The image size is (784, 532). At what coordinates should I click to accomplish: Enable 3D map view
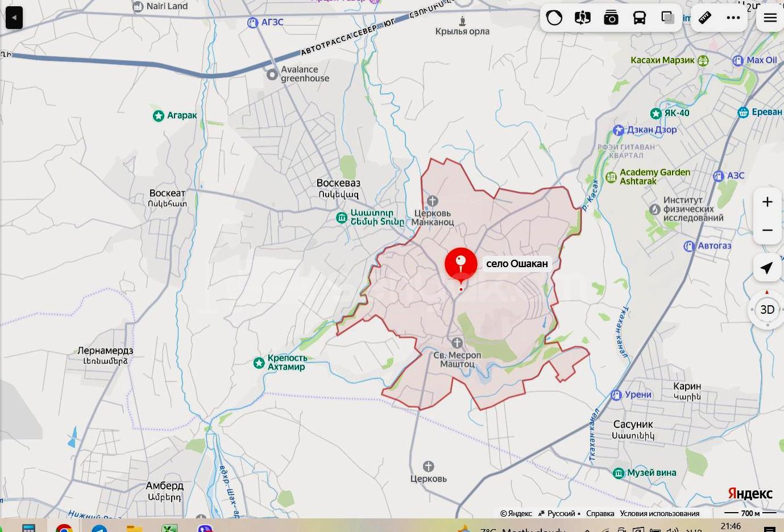pyautogui.click(x=767, y=310)
